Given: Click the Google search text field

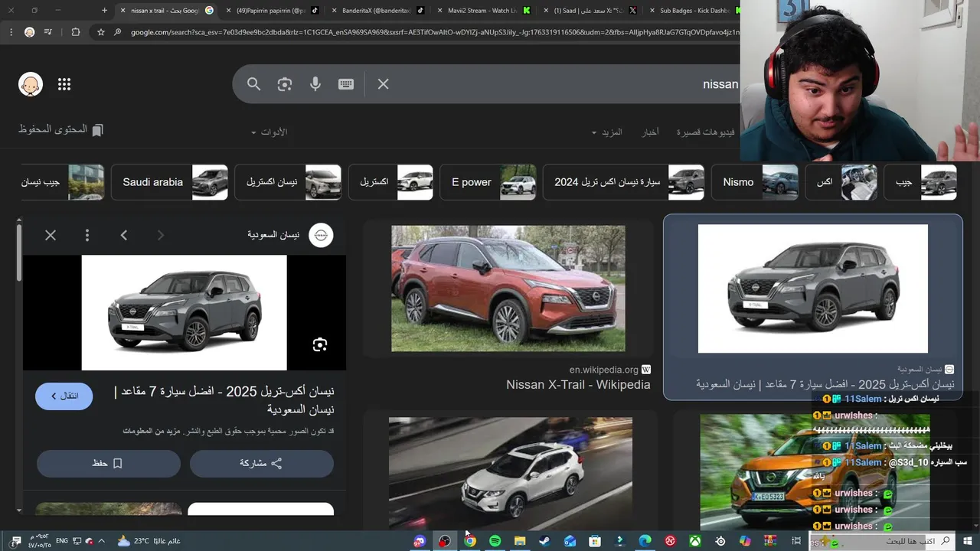Looking at the screenshot, I should coord(567,84).
